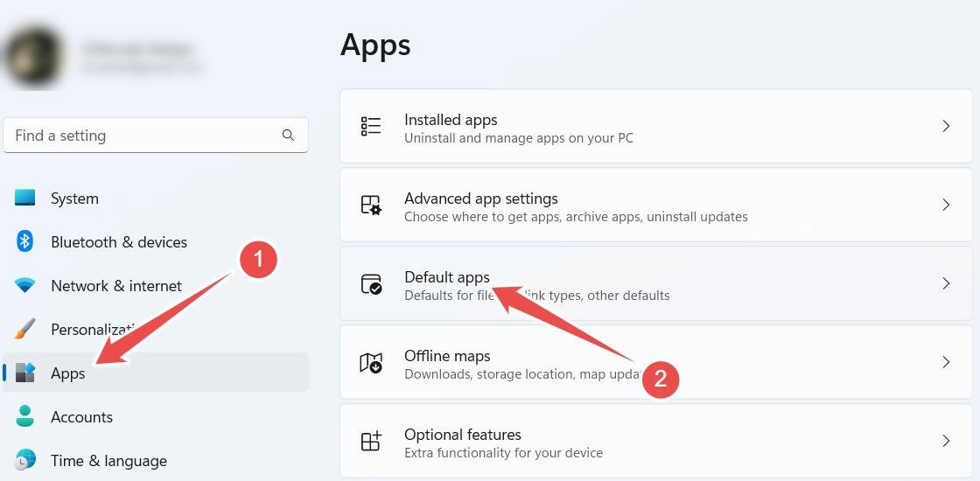
Task: Click the blurred account name text
Action: point(139,49)
